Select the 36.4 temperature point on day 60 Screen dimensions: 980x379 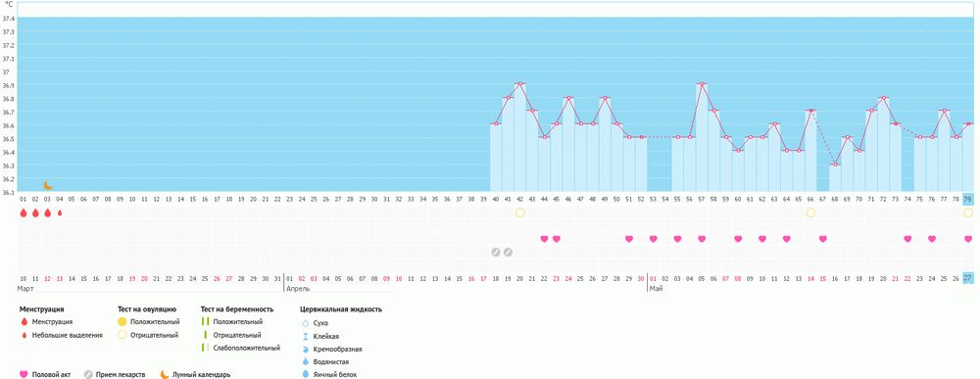(x=738, y=151)
